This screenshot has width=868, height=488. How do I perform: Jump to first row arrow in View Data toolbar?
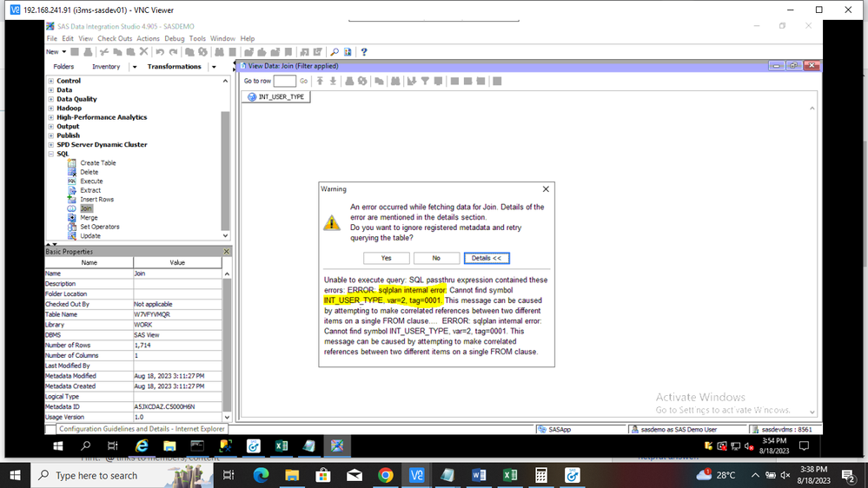pos(320,82)
